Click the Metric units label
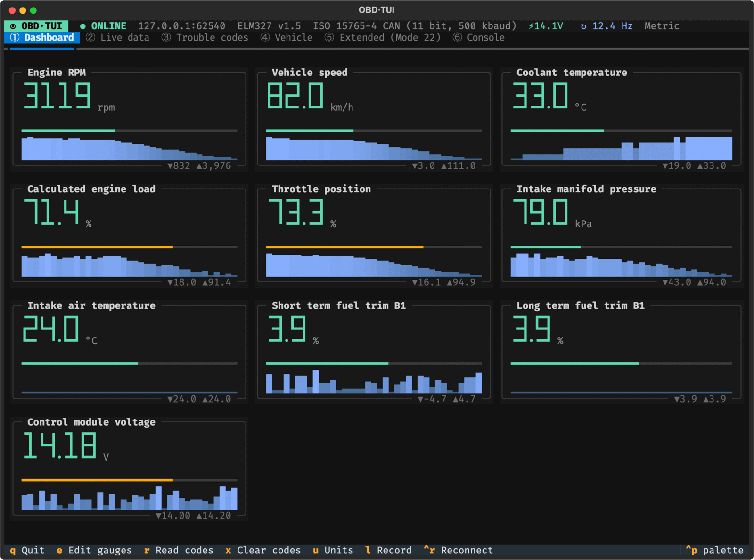The height and width of the screenshot is (560, 754). point(662,26)
